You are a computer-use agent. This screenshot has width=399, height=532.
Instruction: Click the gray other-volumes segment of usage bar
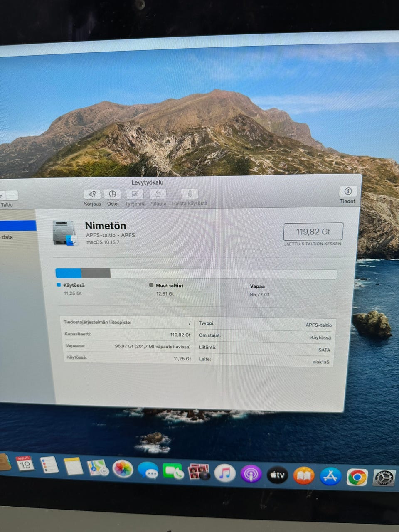[96, 273]
